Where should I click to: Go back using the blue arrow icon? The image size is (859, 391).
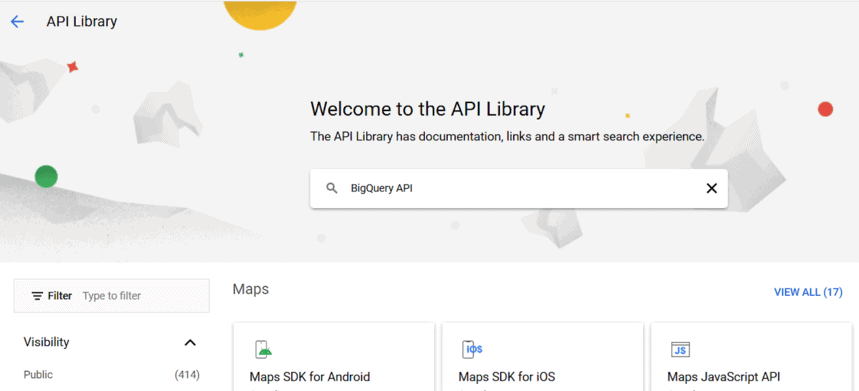[x=18, y=21]
